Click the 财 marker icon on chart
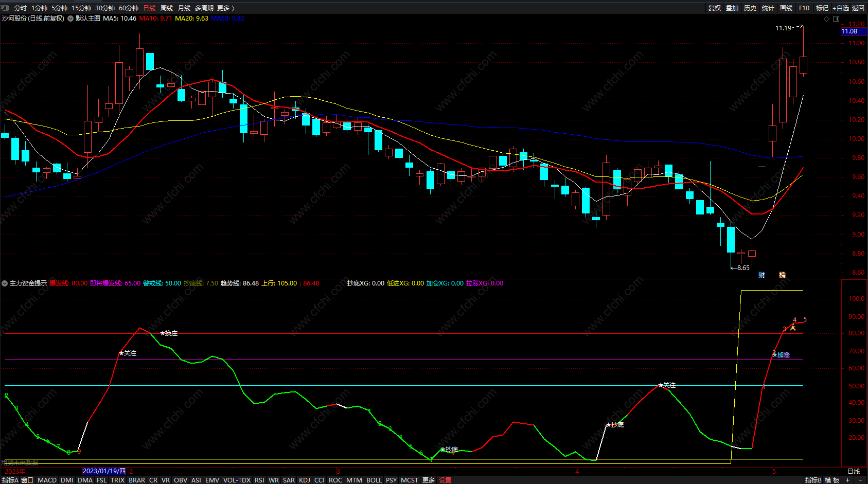Screen dimensions: 868x484 point(761,275)
